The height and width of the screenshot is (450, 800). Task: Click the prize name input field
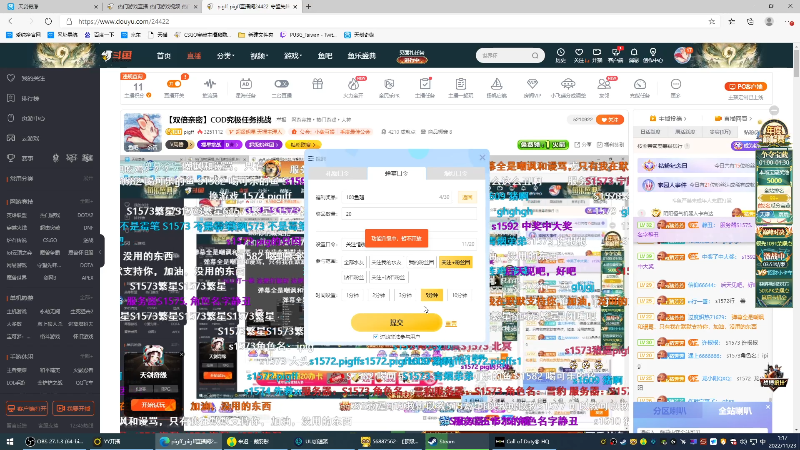(397, 197)
